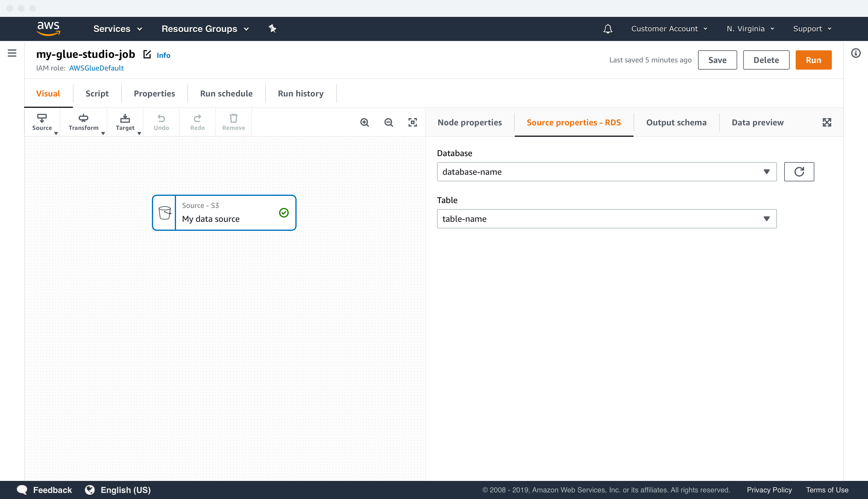Viewport: 868px width, 499px height.
Task: Open the Support menu
Action: [812, 29]
